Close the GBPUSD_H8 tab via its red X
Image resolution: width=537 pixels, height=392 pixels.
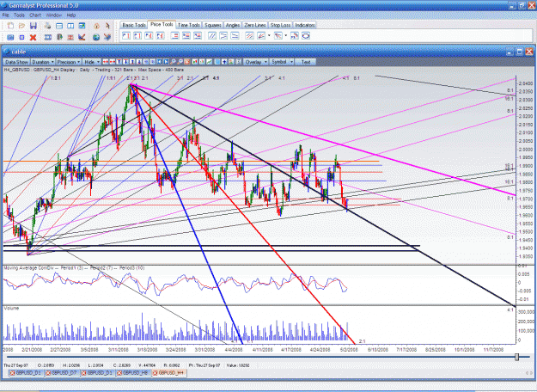click(x=119, y=372)
